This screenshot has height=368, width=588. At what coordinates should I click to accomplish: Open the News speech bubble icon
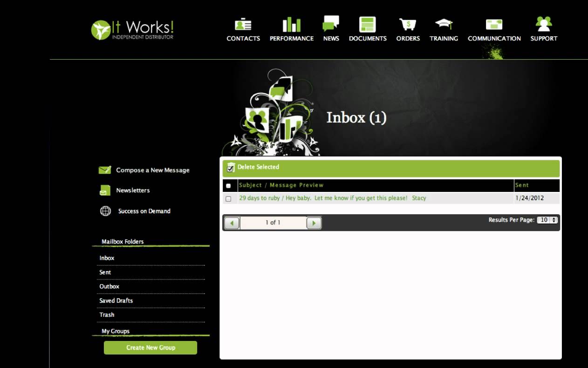coord(331,24)
